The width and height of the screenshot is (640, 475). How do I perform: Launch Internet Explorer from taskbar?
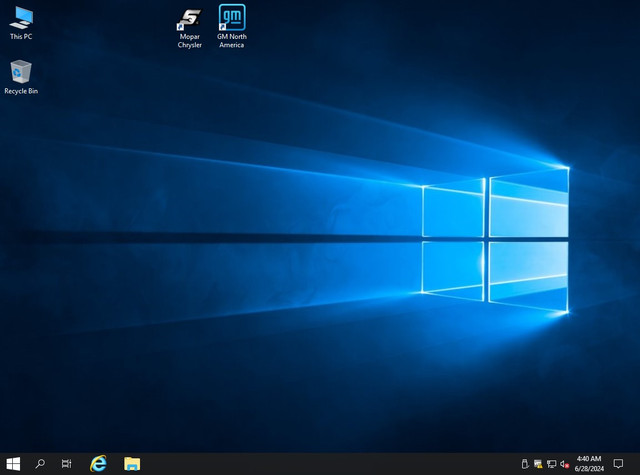(98, 464)
